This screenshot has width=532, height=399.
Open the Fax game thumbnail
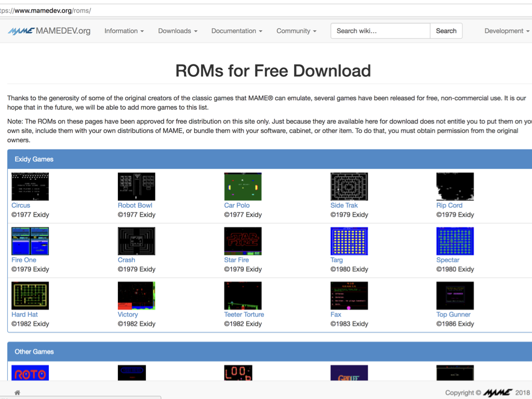(349, 296)
